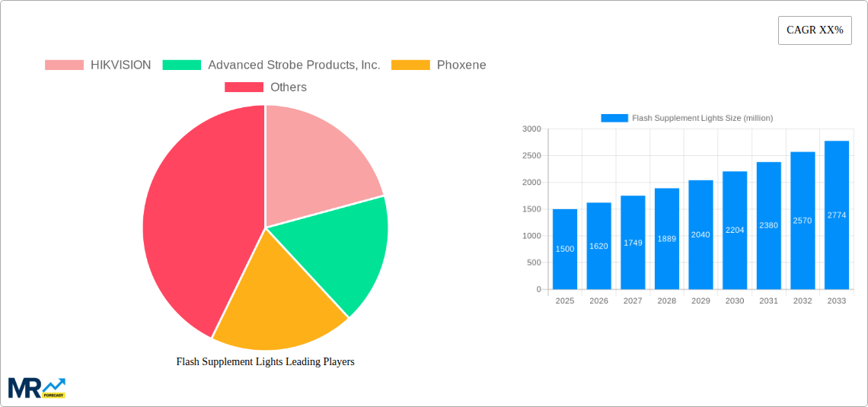Select the 2032 bar showing 2570
Screen dimensions: 868x407
coord(803,221)
